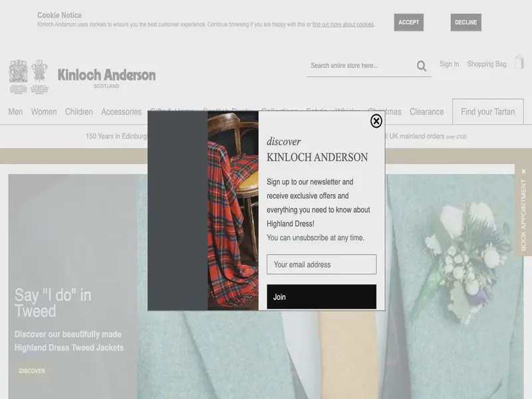Open the Children menu
532x399 pixels.
[78, 112]
